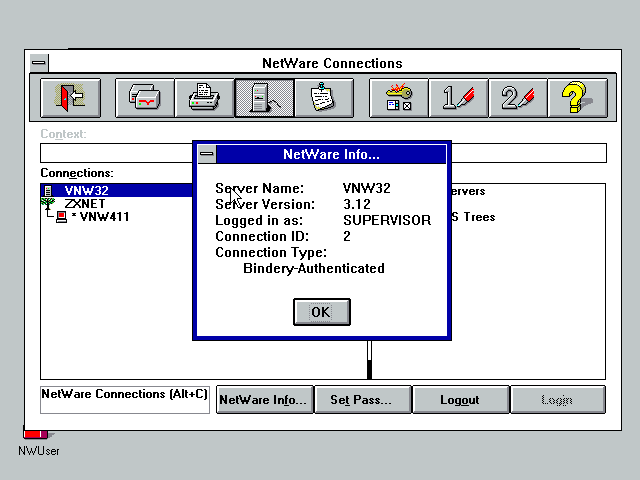Click the NetWare Info... dialog title bar
640x480 pixels.
[331, 154]
